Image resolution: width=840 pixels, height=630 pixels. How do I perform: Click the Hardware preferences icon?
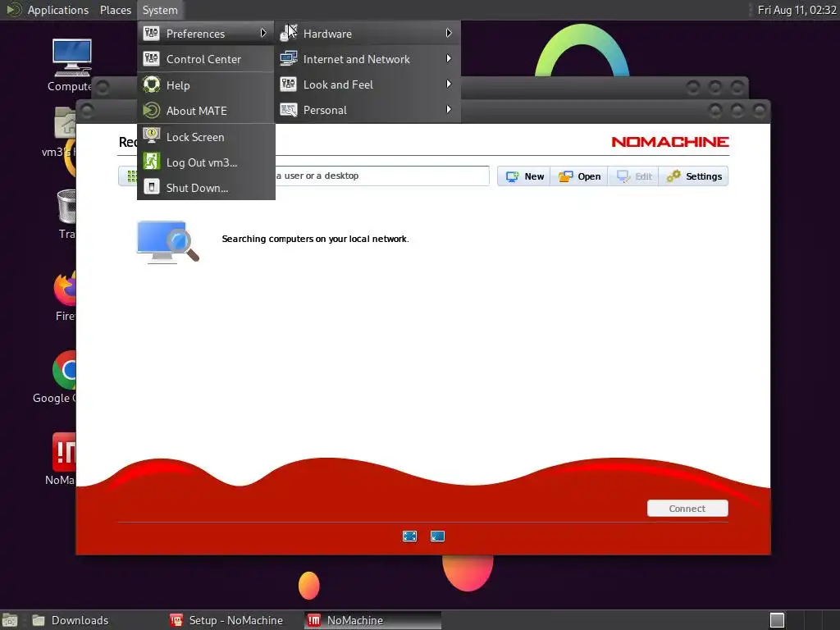[x=288, y=33]
